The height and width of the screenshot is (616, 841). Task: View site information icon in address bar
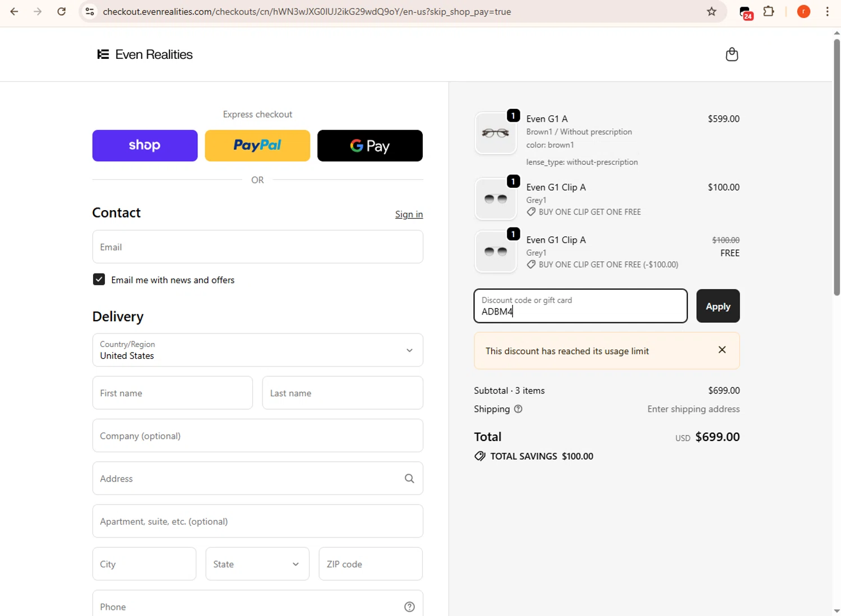90,11
